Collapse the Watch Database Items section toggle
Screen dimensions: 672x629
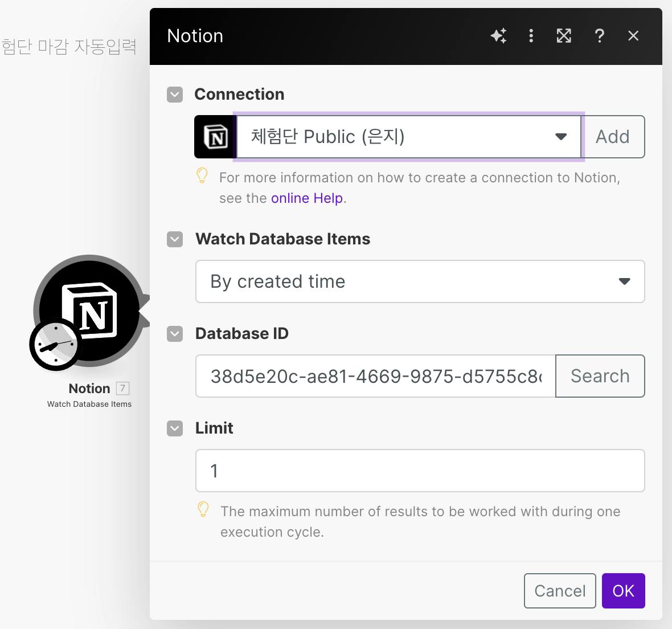pos(175,239)
